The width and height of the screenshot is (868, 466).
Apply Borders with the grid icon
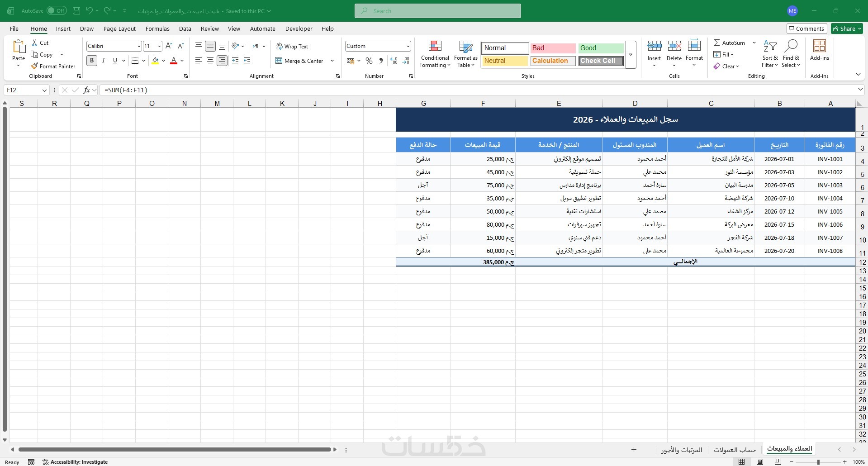point(135,61)
